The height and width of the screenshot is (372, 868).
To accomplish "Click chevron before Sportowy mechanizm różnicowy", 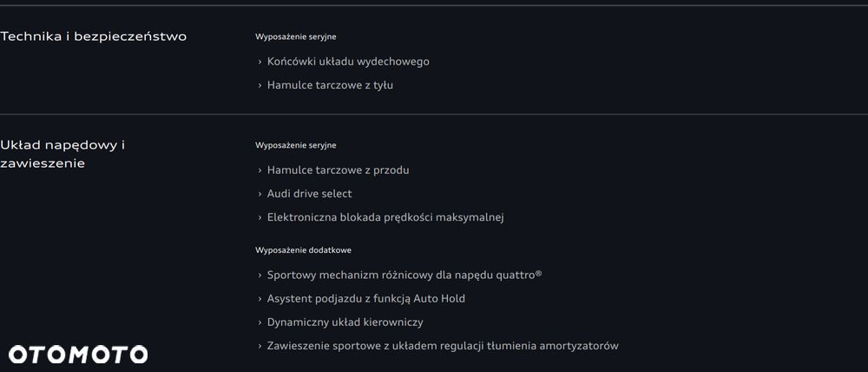I will (260, 276).
